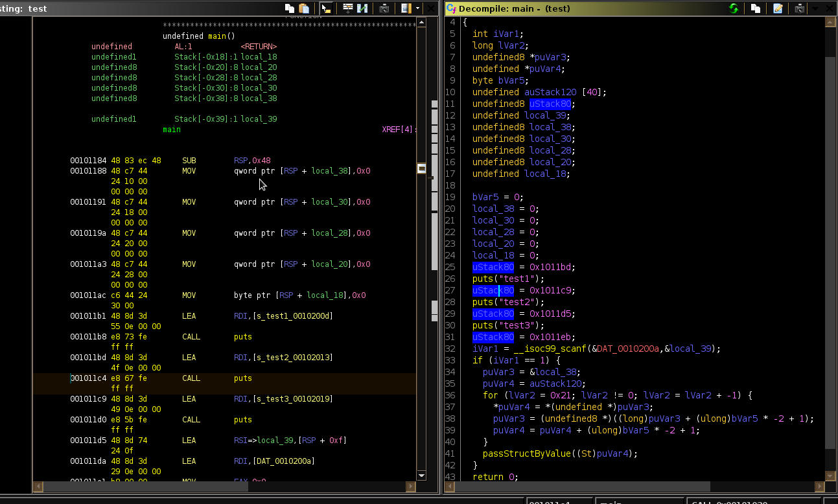This screenshot has width=838, height=504.
Task: Snapshot the Decompile panel with the camera icon
Action: (x=799, y=8)
